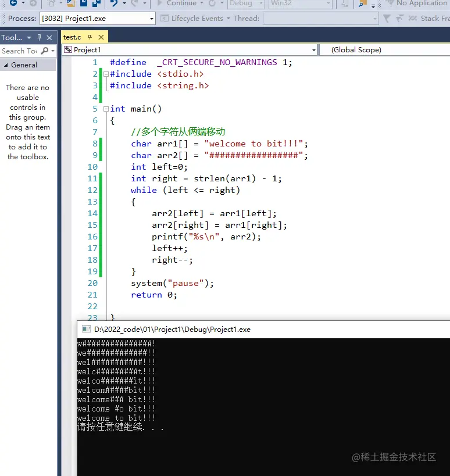Click the Lifecycle Events icon

click(x=165, y=19)
